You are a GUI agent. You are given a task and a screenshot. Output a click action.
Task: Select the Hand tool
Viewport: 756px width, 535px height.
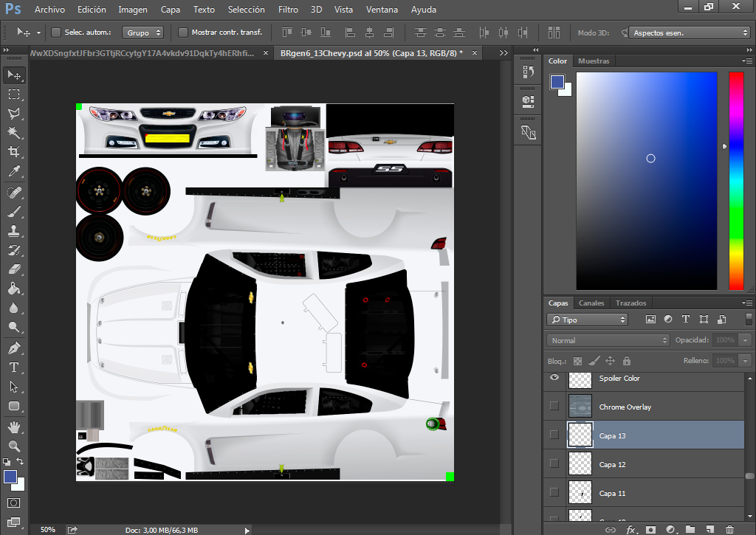pos(14,427)
